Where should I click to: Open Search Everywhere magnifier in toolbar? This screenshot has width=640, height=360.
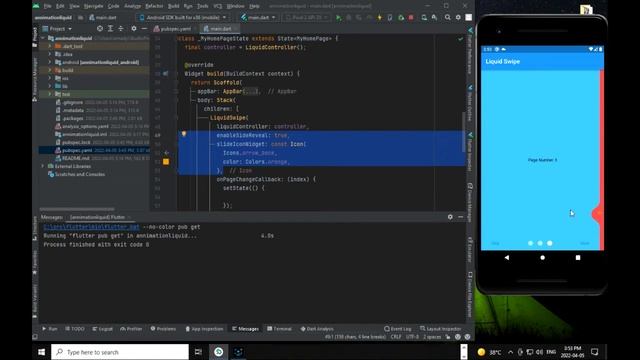click(x=448, y=18)
